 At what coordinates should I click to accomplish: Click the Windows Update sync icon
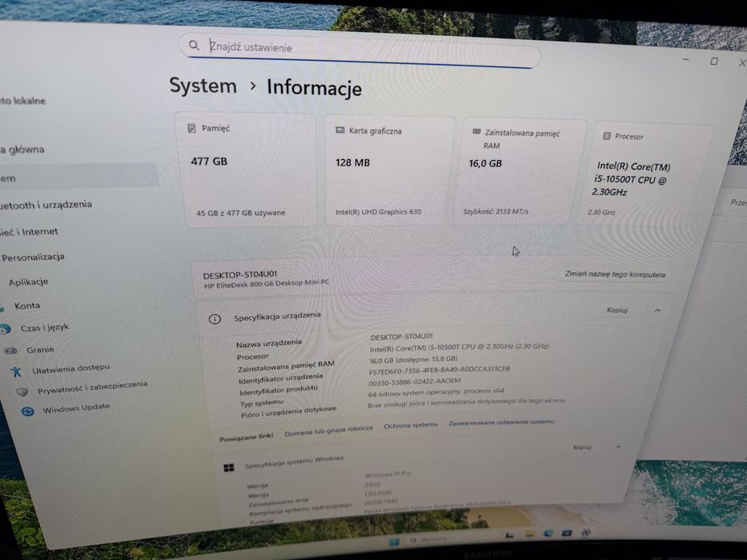[28, 411]
